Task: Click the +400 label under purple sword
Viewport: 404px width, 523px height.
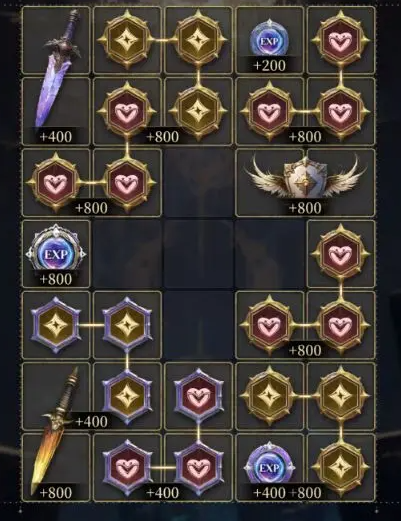Action: pos(55,137)
